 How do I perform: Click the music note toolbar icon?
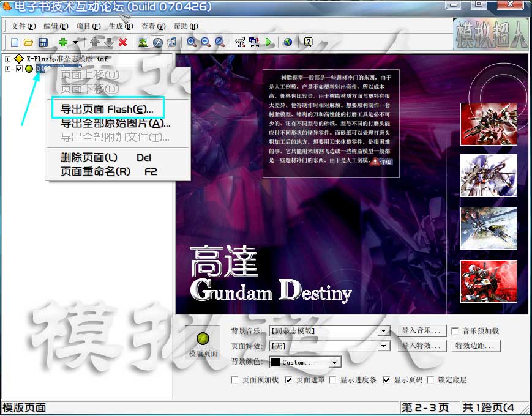pyautogui.click(x=171, y=42)
